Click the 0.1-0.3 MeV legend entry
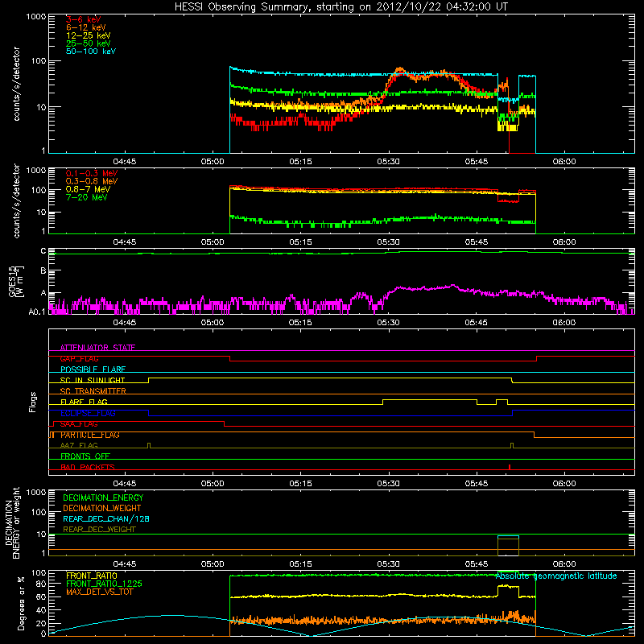This screenshot has height=644, width=644. tap(92, 173)
